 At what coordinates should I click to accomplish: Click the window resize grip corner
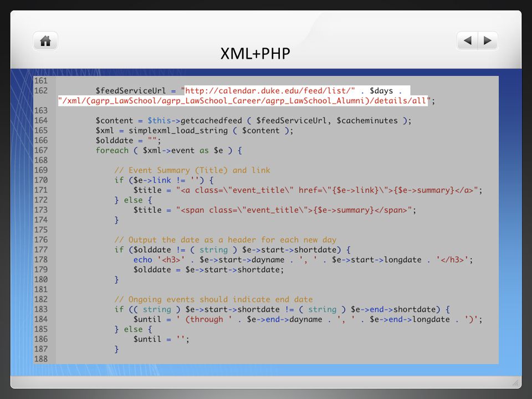pos(515,383)
